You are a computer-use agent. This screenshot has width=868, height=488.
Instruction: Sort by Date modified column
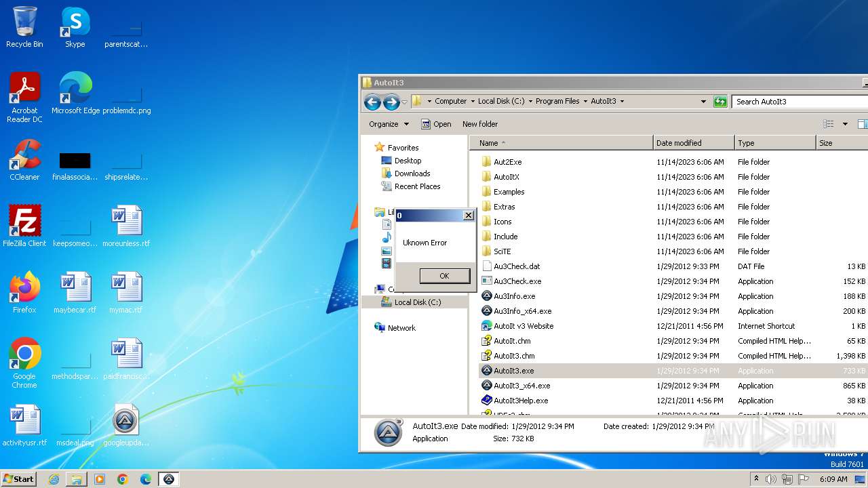click(694, 143)
